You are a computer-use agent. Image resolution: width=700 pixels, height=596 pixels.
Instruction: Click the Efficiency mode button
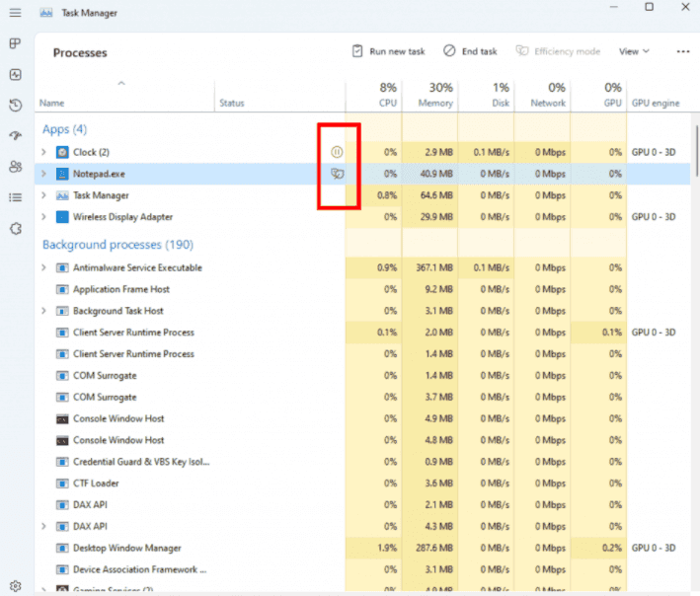pyautogui.click(x=558, y=51)
